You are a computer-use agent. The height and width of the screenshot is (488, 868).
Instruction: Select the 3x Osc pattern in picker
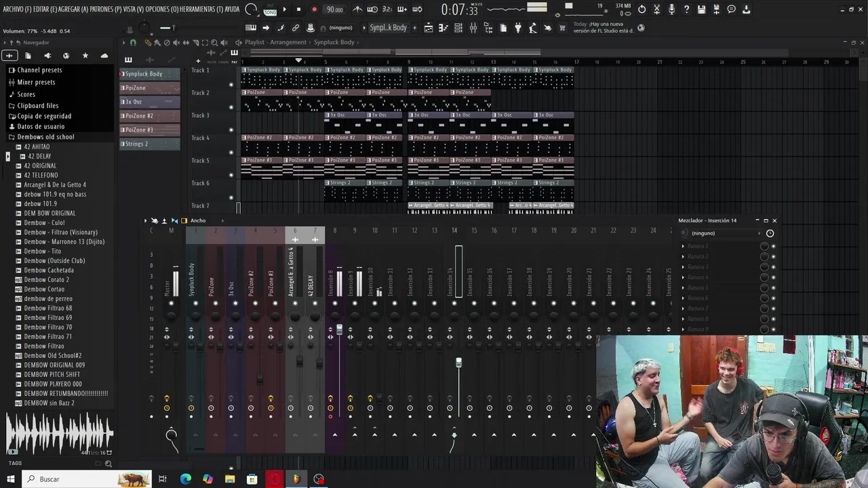tap(150, 102)
